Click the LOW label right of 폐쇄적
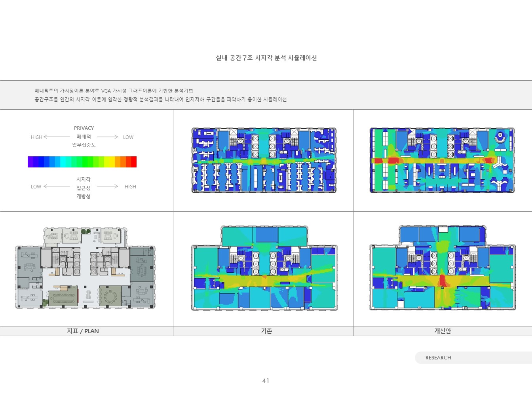The image size is (532, 399). pyautogui.click(x=128, y=137)
